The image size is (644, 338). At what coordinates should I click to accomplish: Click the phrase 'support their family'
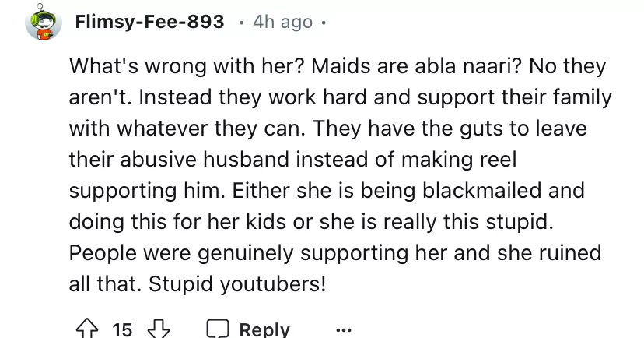click(520, 99)
